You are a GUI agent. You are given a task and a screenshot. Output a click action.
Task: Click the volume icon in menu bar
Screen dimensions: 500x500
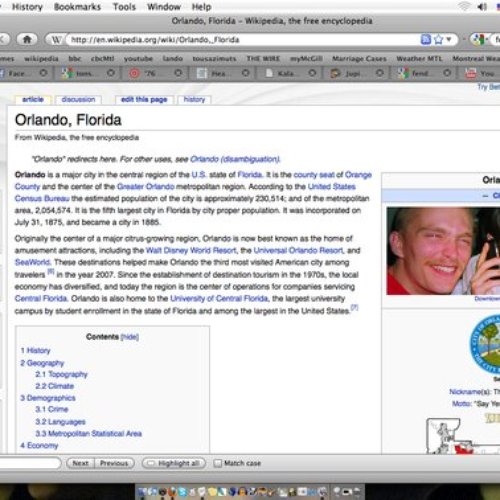(482, 7)
